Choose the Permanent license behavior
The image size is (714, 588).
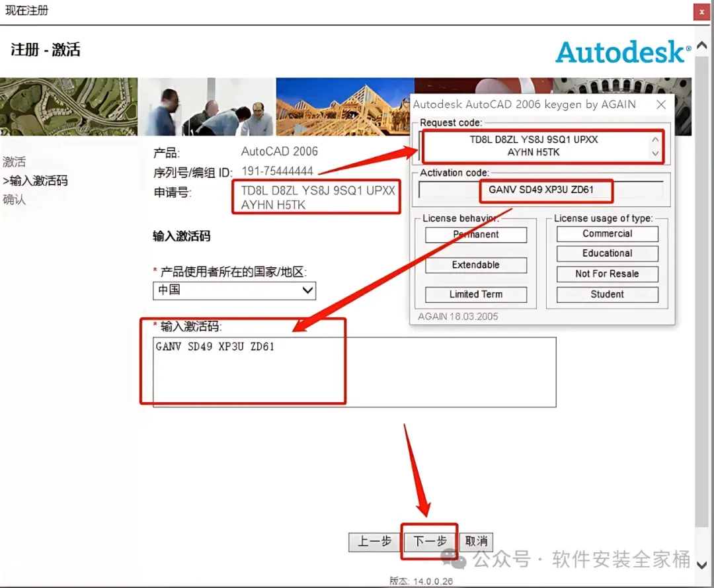[476, 235]
